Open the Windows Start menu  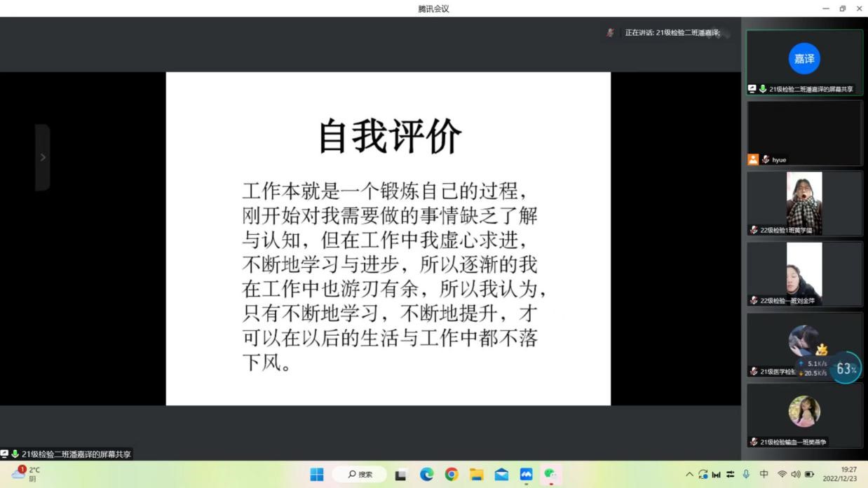pos(317,475)
